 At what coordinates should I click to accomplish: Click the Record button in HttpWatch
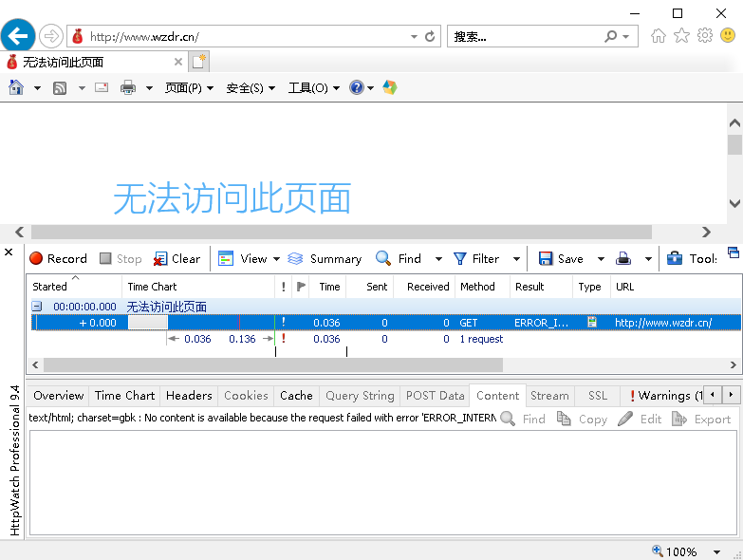(x=58, y=258)
